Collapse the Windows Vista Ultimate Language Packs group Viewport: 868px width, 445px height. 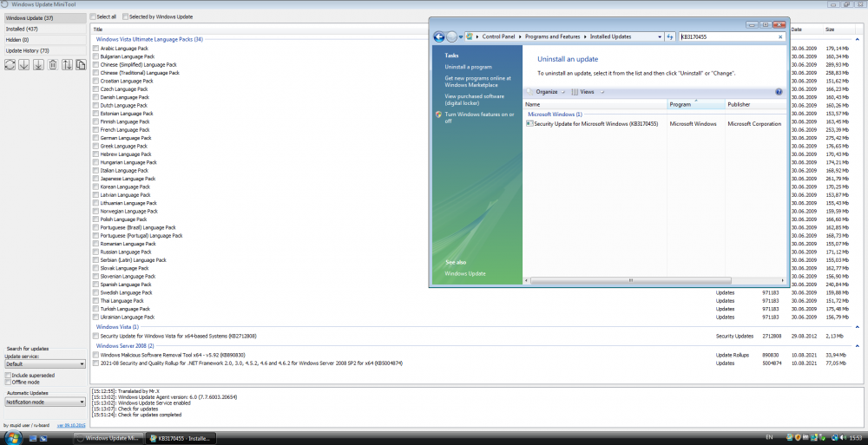(858, 39)
